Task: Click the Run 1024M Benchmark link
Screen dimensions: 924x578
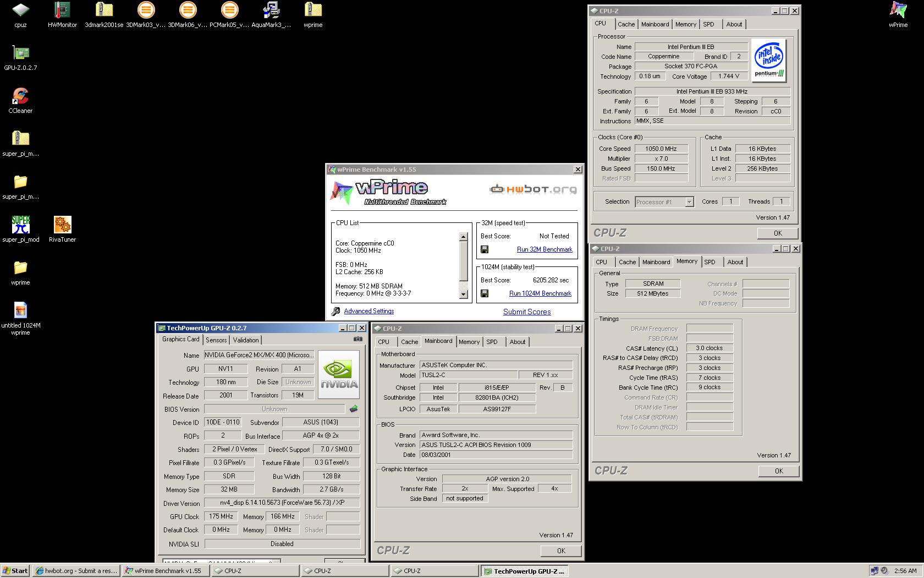Action: tap(540, 293)
